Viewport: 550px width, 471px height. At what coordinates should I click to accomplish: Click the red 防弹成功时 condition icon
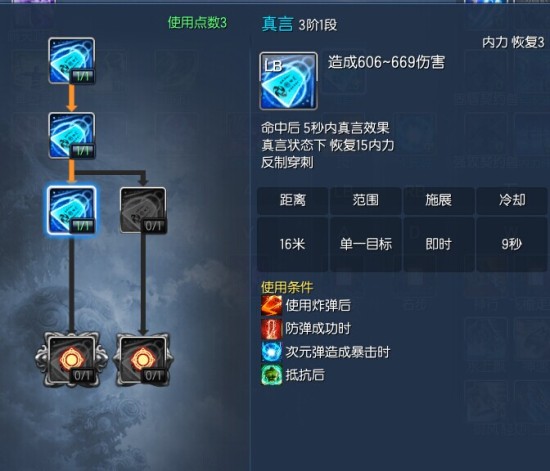[271, 329]
